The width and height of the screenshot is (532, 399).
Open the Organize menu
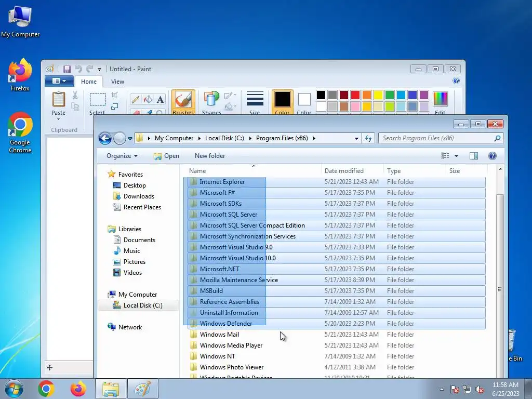point(122,156)
